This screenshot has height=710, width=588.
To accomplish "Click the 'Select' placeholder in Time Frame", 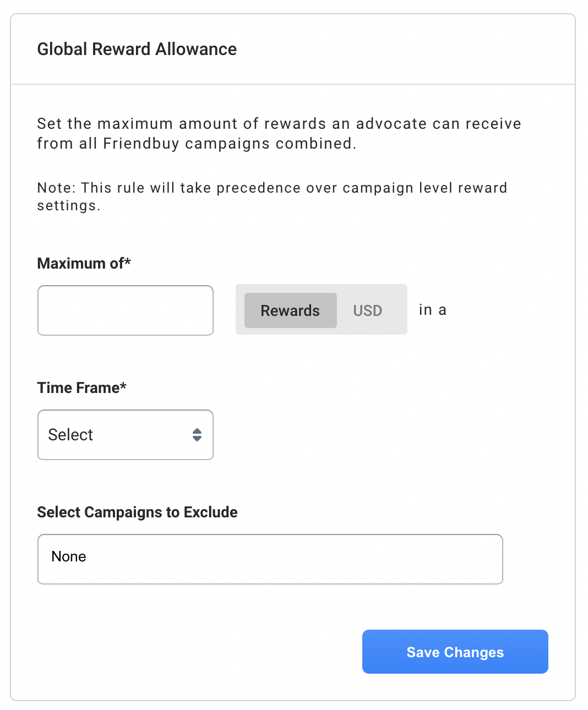I will tap(70, 435).
